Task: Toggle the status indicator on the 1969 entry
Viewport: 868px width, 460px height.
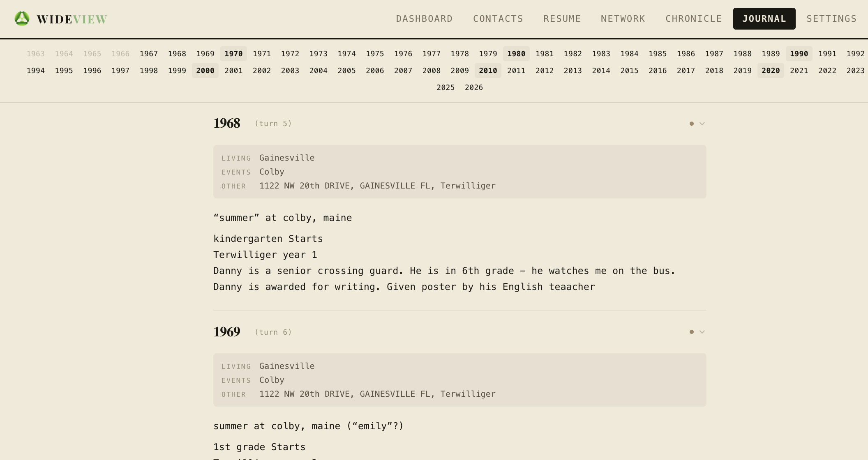Action: click(x=692, y=331)
